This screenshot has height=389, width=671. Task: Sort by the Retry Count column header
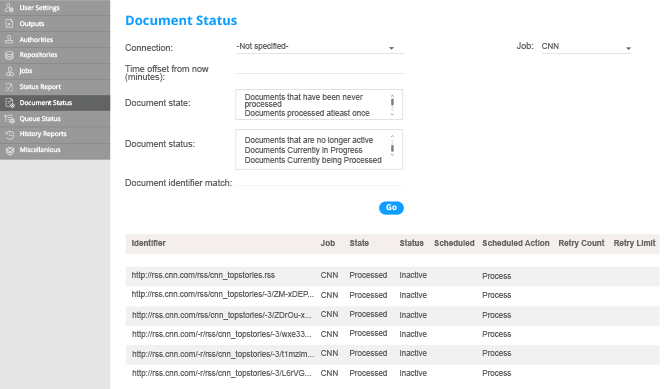click(x=581, y=243)
